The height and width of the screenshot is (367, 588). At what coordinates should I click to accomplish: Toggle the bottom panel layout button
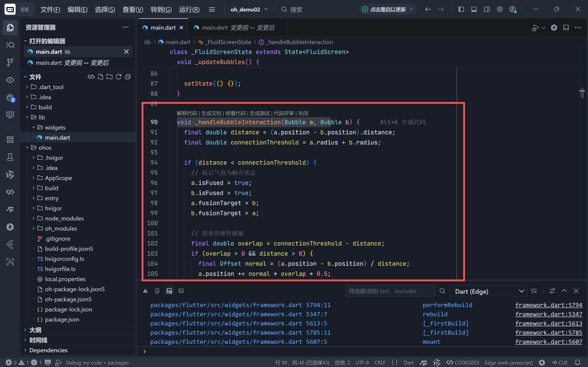474,9
